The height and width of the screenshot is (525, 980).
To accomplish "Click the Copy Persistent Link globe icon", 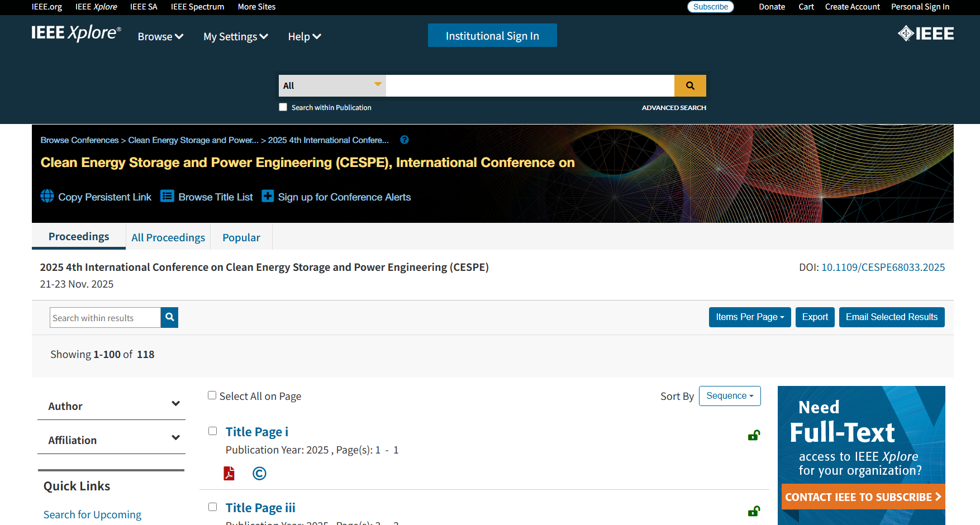I will coord(47,196).
